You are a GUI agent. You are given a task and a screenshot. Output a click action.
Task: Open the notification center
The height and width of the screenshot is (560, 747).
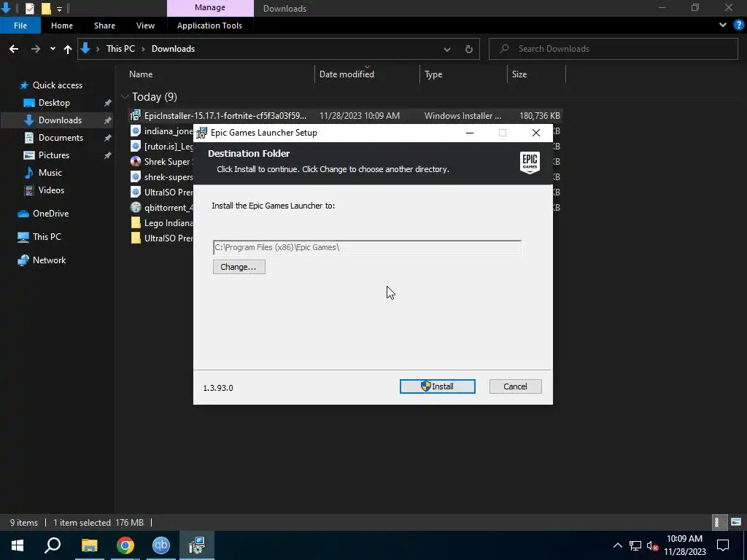(x=723, y=545)
